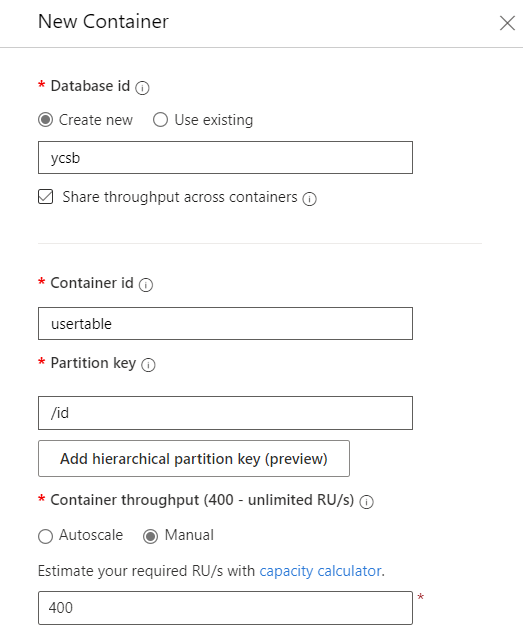The width and height of the screenshot is (523, 630).
Task: Focus the Database id field containing ycsb
Action: (x=225, y=158)
